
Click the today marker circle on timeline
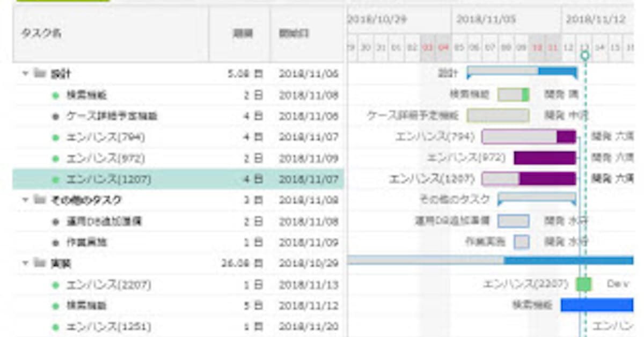click(x=584, y=55)
